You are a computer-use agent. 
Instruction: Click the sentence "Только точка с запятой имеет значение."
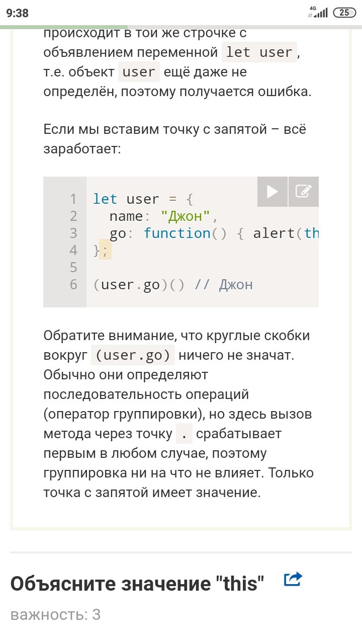[x=178, y=483]
